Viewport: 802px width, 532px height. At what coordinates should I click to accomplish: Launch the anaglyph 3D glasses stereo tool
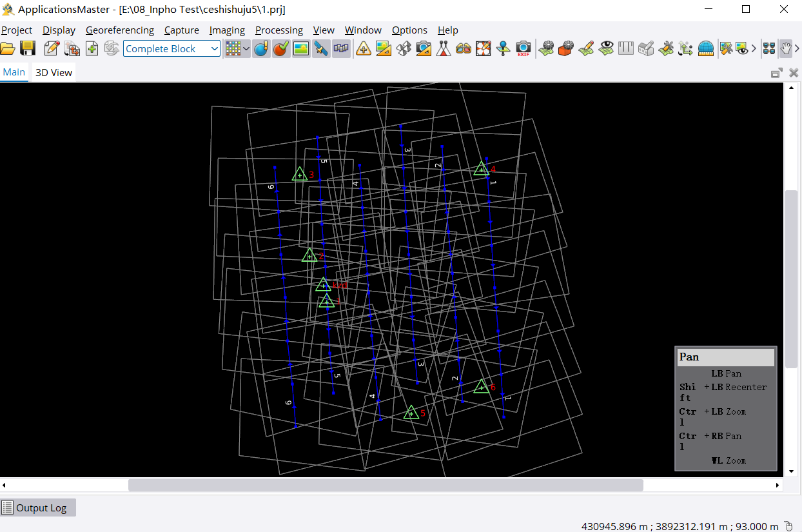coord(463,48)
